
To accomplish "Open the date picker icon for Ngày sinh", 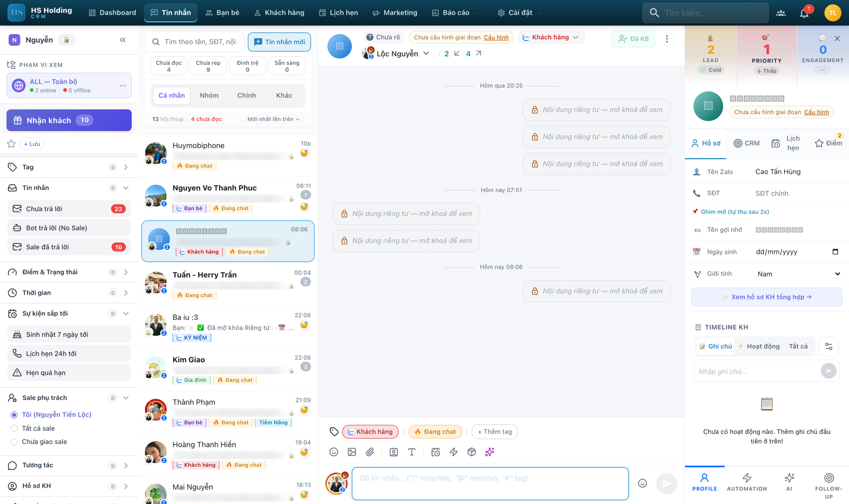I will coord(835,251).
